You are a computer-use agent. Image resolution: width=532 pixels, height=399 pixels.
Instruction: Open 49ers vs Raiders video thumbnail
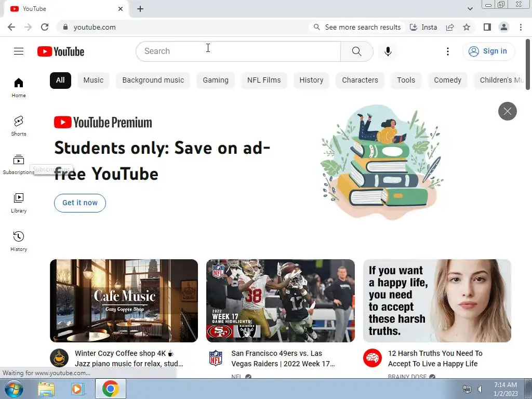coord(280,301)
